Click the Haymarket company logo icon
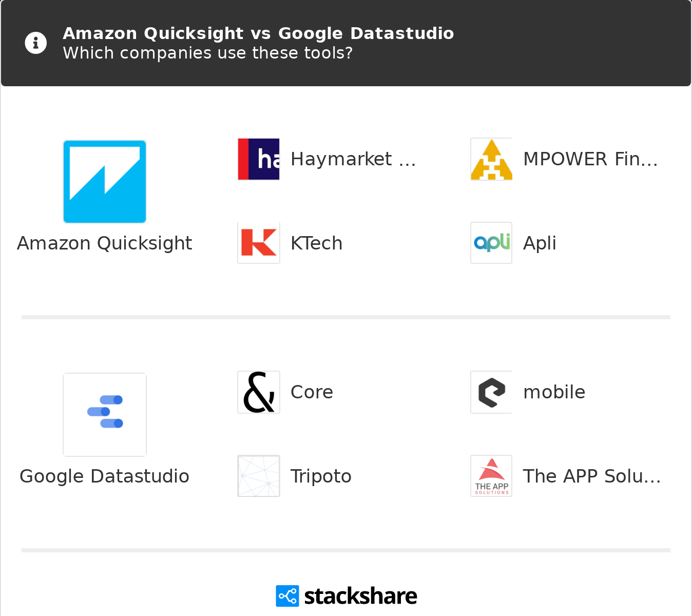 tap(259, 159)
